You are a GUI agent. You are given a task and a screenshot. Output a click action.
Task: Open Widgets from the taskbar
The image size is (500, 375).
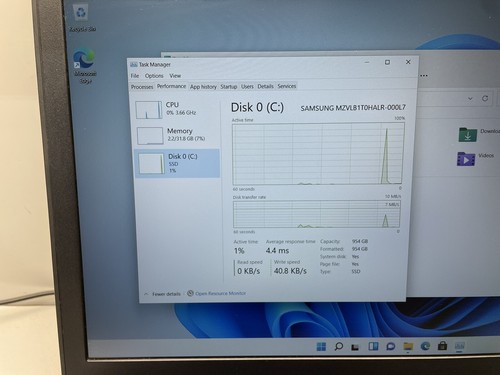(x=373, y=346)
